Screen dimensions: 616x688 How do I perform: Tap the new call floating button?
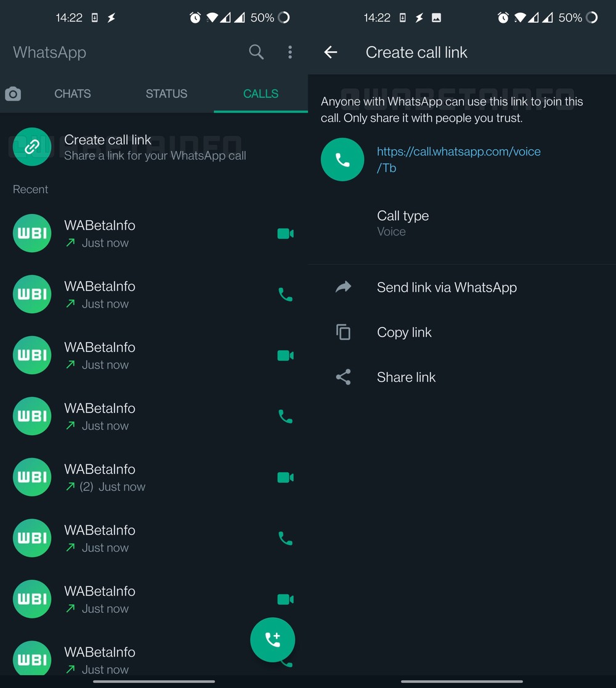272,640
